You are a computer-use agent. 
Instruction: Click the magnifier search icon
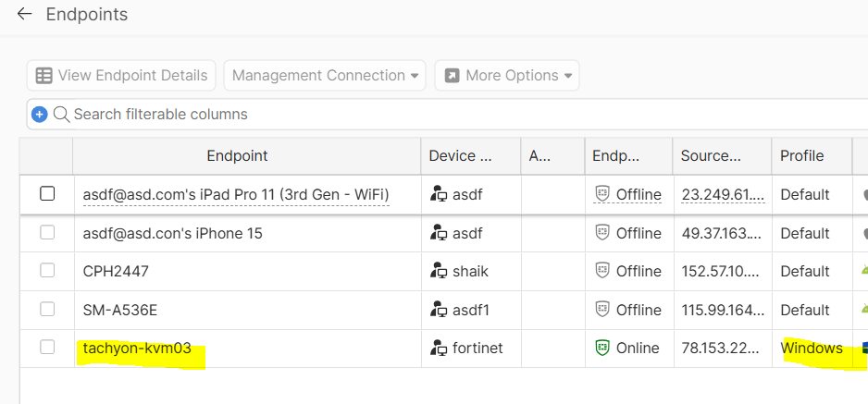pyautogui.click(x=61, y=115)
